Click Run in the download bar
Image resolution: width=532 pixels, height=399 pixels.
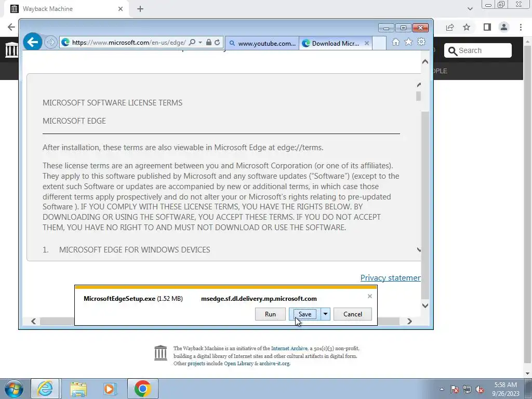(270, 314)
